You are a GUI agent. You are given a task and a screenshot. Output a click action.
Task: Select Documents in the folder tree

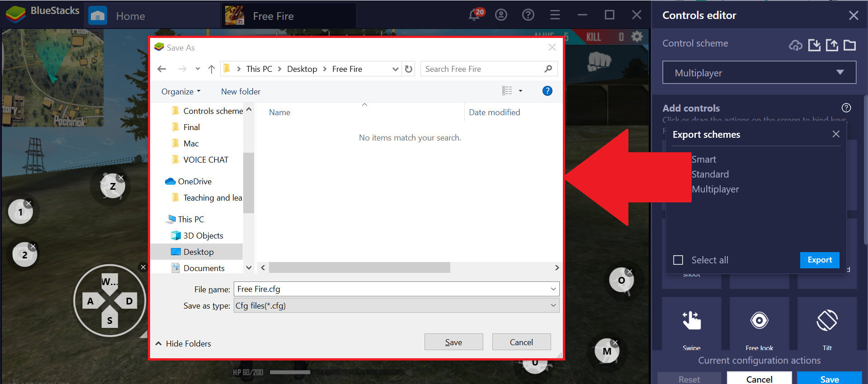pos(198,268)
